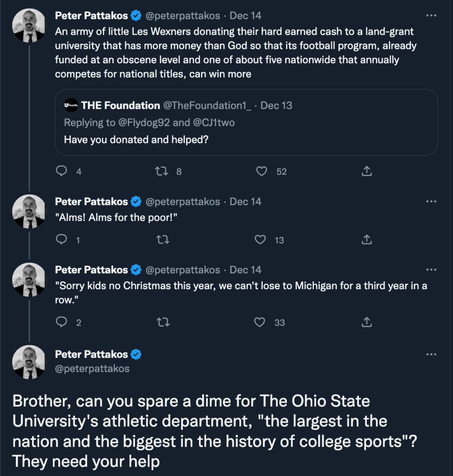Image resolution: width=453 pixels, height=476 pixels.
Task: Like the "Alms for the poor" tweet
Action: coord(261,240)
